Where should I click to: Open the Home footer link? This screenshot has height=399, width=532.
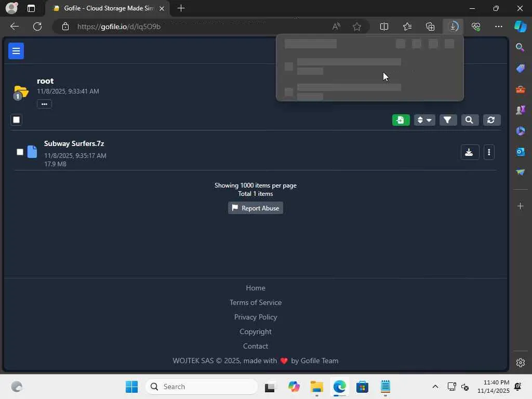[x=256, y=288]
